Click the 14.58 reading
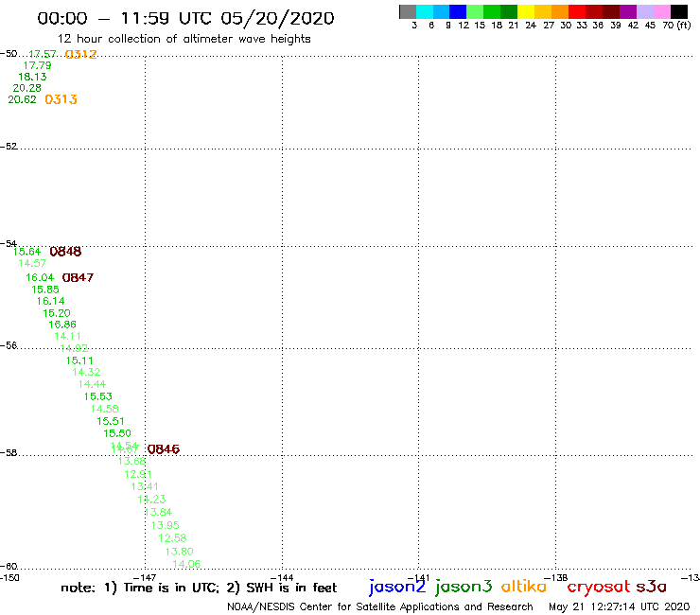This screenshot has height=615, width=700. tap(105, 409)
